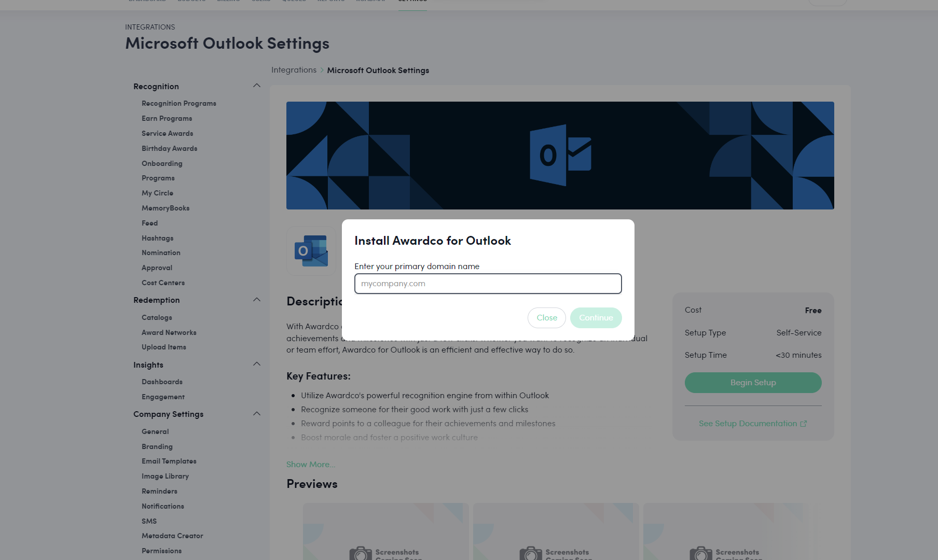
Task: Click the large Outlook logo in the banner
Action: click(x=560, y=155)
